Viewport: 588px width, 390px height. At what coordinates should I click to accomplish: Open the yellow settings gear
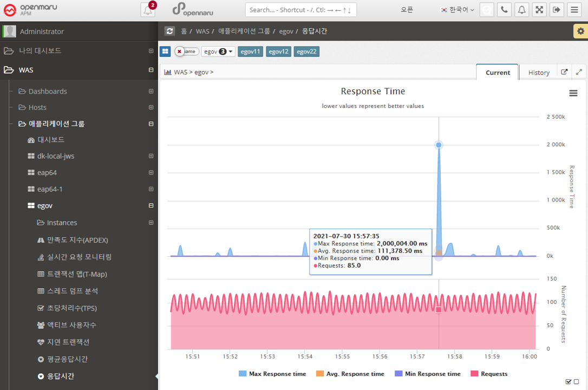(x=580, y=31)
